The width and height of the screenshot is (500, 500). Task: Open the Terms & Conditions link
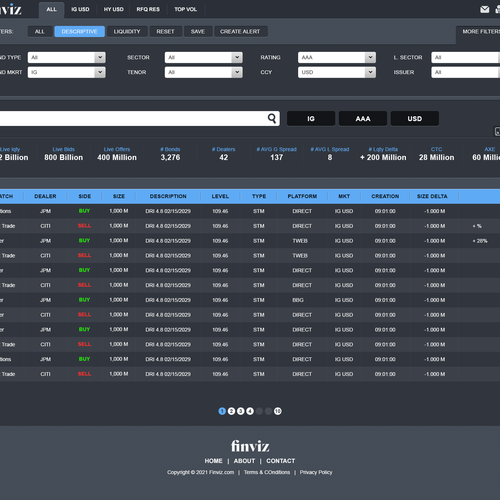[267, 472]
